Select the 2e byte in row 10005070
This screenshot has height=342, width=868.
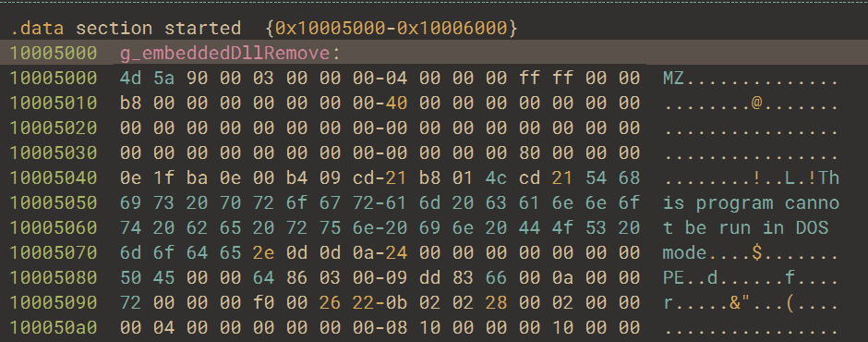[263, 252]
